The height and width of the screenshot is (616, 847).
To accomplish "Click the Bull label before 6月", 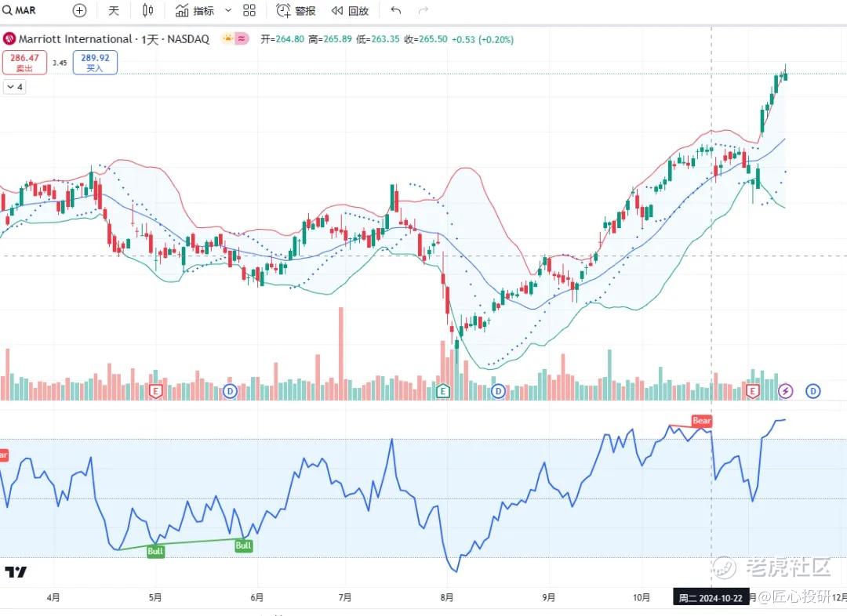I will [244, 545].
